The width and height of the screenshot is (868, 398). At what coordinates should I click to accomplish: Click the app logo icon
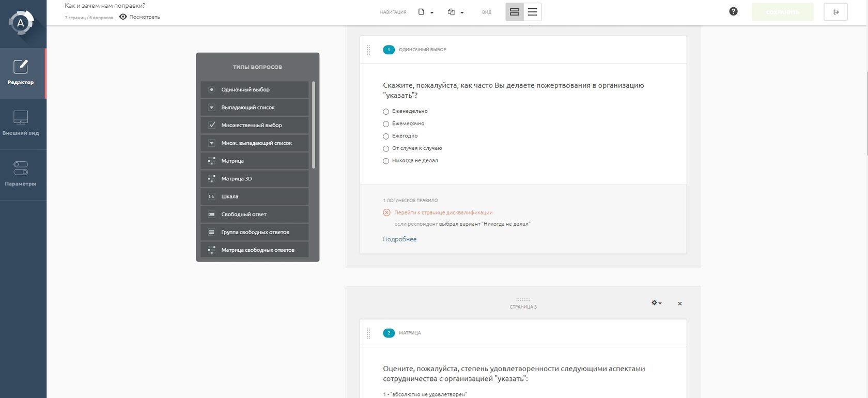21,22
